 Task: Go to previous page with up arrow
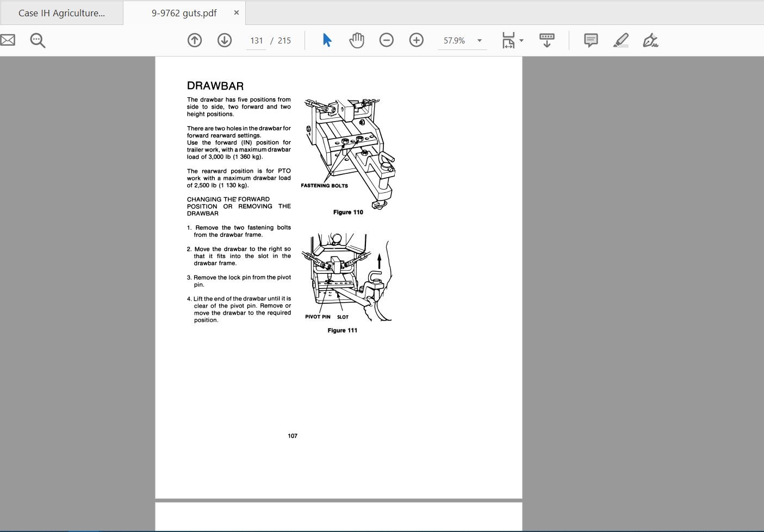195,40
